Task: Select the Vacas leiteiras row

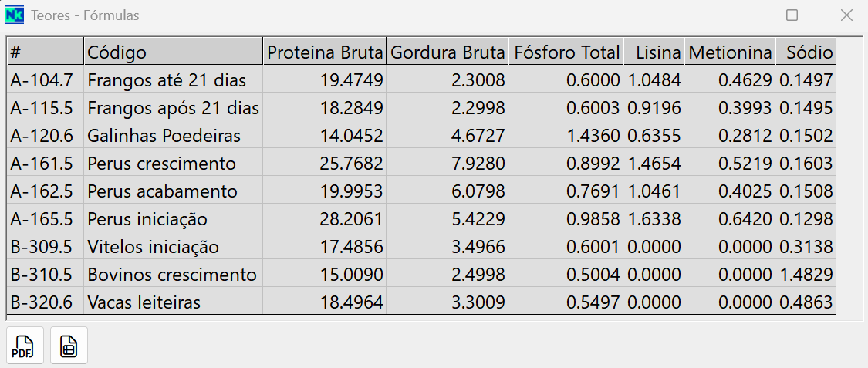Action: [421, 302]
